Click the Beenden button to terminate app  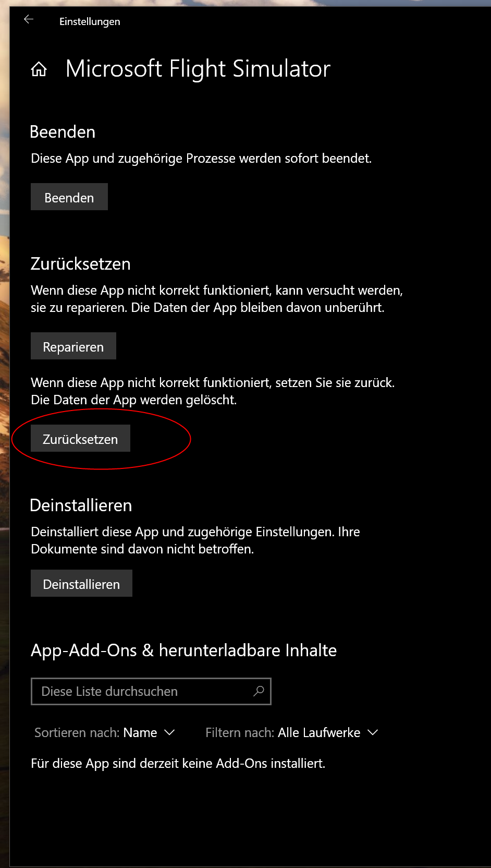tap(69, 197)
